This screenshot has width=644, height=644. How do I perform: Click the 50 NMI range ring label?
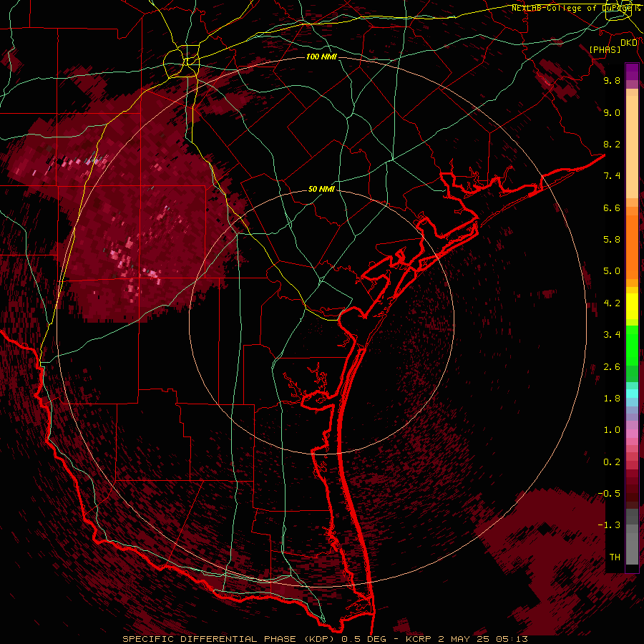pos(321,189)
